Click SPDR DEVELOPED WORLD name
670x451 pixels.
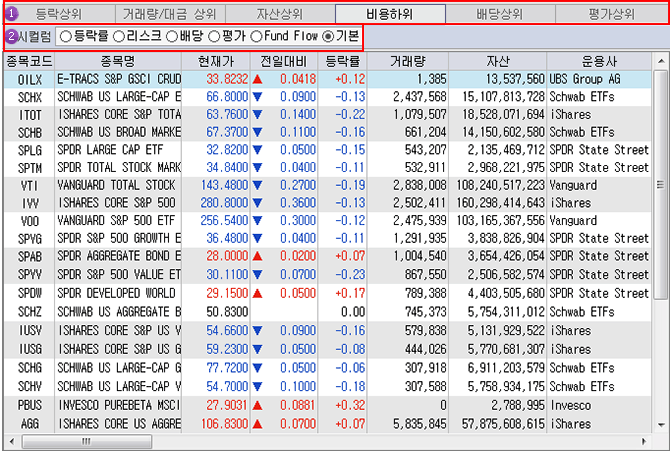116,293
